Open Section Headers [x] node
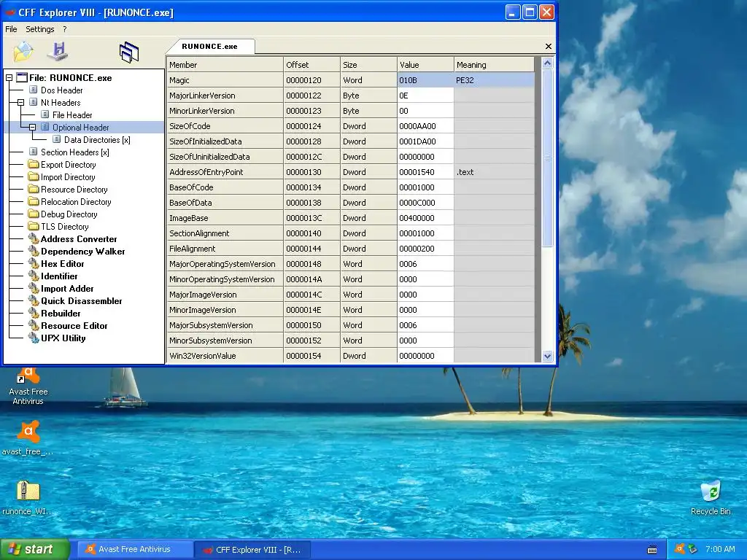Image resolution: width=747 pixels, height=560 pixels. pos(75,152)
